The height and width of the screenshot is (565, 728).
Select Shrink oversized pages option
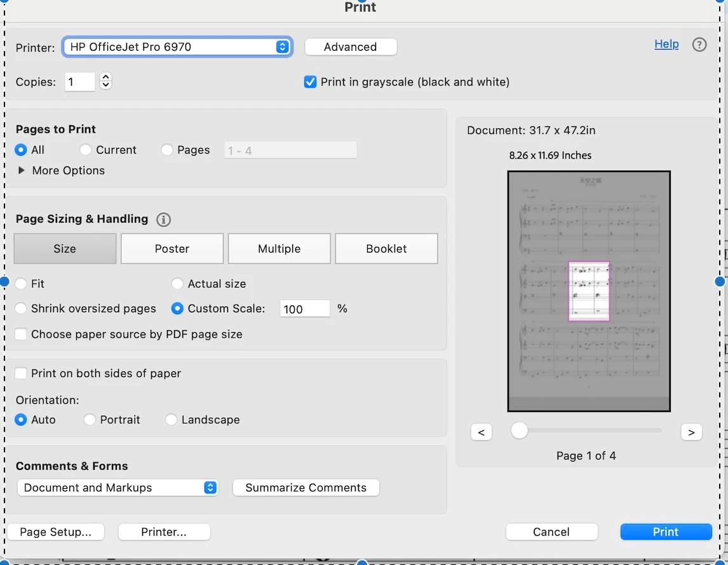pyautogui.click(x=20, y=309)
